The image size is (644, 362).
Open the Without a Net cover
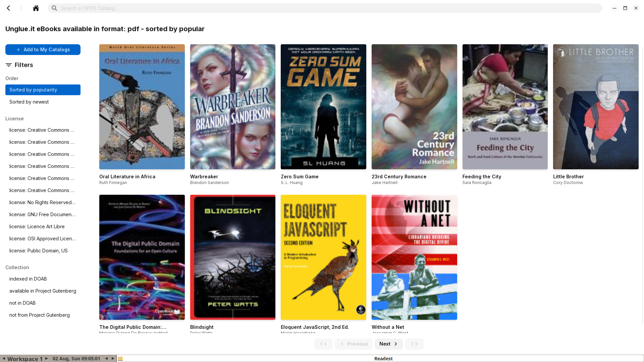414,257
